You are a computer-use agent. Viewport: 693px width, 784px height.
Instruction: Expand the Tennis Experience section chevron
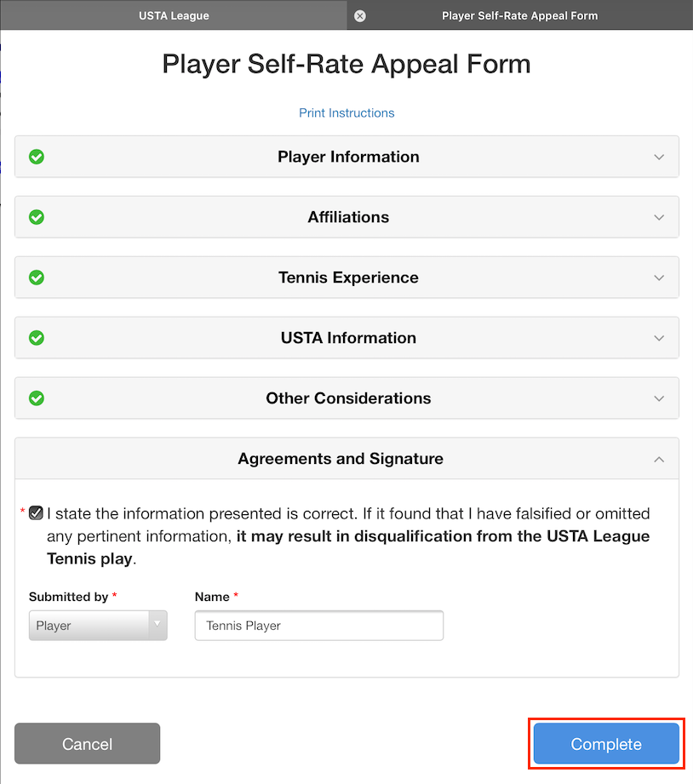pyautogui.click(x=659, y=278)
